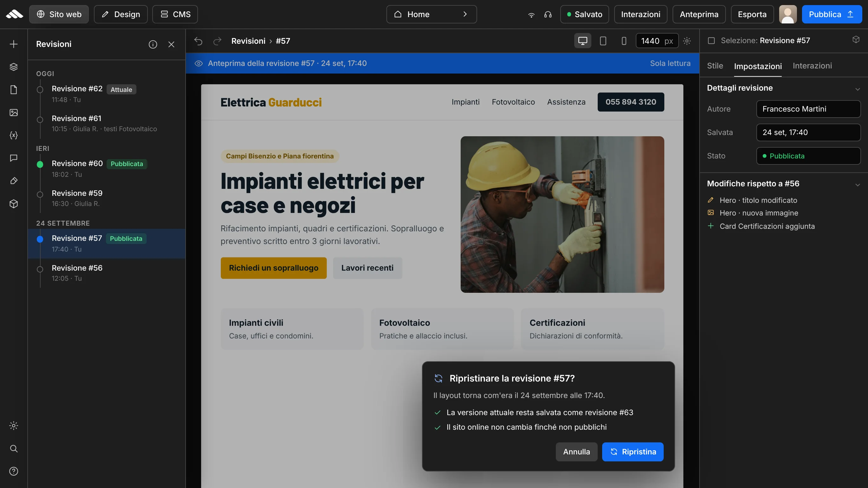The height and width of the screenshot is (488, 868).
Task: Click the search icon in sidebar
Action: tap(13, 448)
